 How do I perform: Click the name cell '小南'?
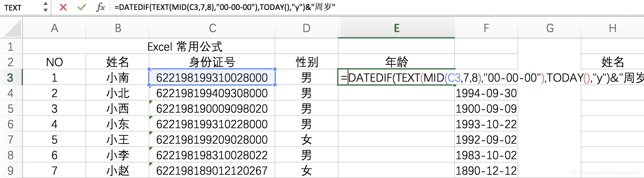click(118, 77)
